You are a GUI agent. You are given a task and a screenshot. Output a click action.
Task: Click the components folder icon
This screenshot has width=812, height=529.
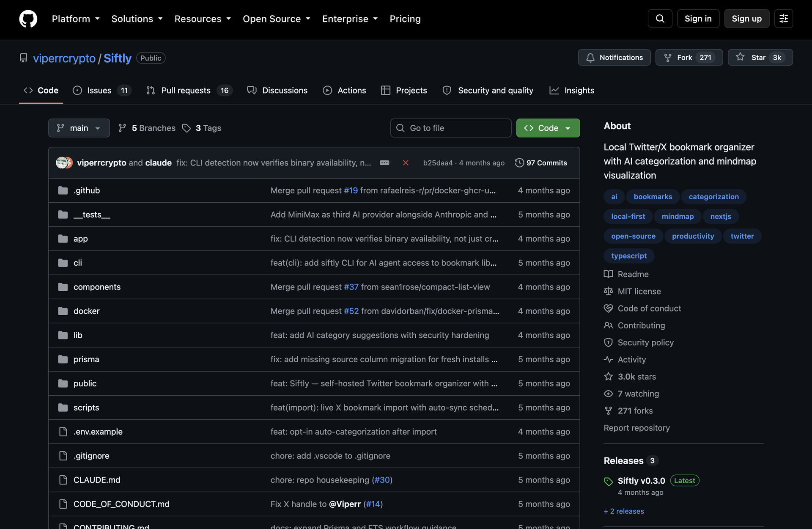[63, 287]
